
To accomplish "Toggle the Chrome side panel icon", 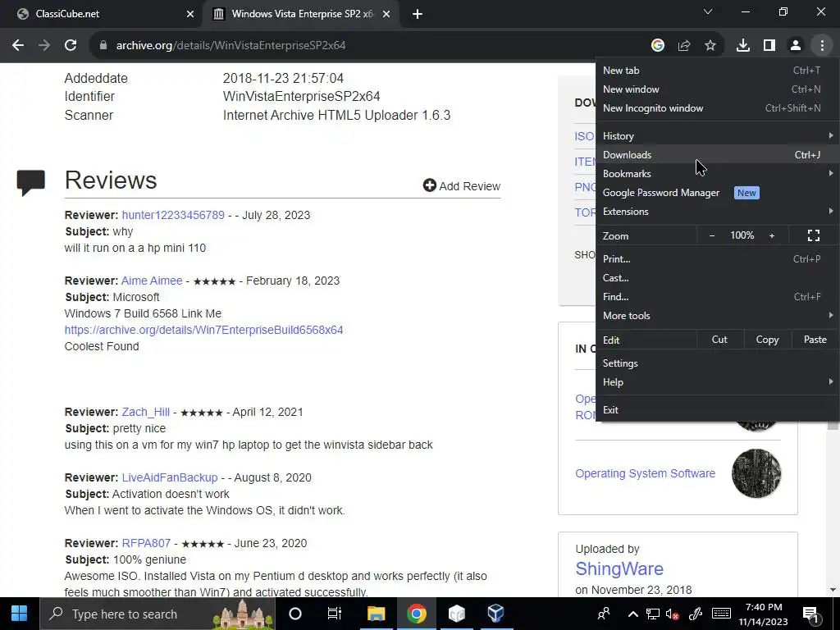I will point(769,46).
